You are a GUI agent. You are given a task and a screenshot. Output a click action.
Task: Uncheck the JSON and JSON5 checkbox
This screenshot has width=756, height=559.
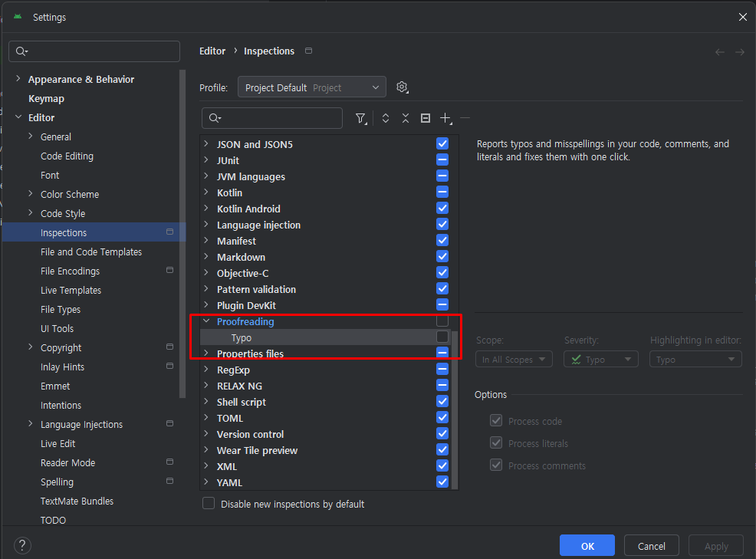pos(442,143)
